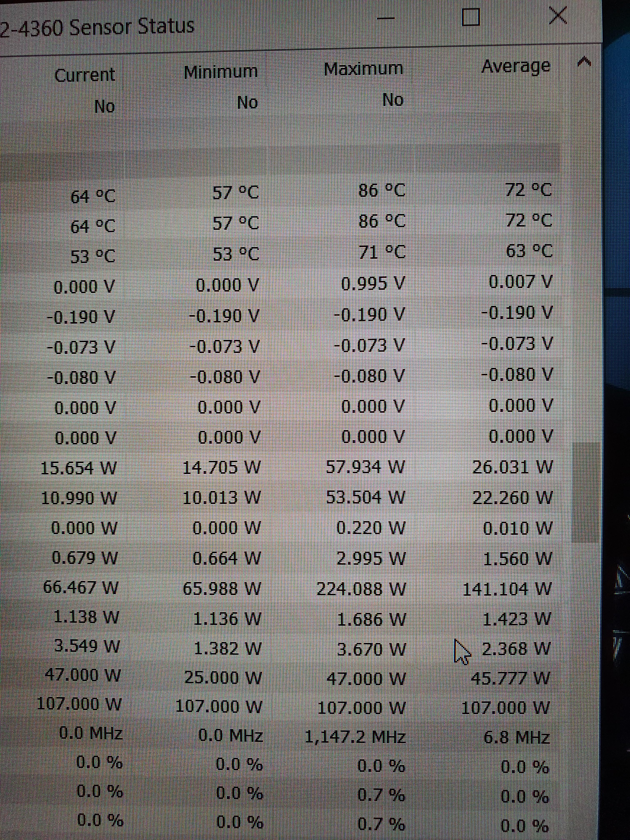Click the 0.664 W minimum cell
This screenshot has width=630, height=840.
pos(227,558)
